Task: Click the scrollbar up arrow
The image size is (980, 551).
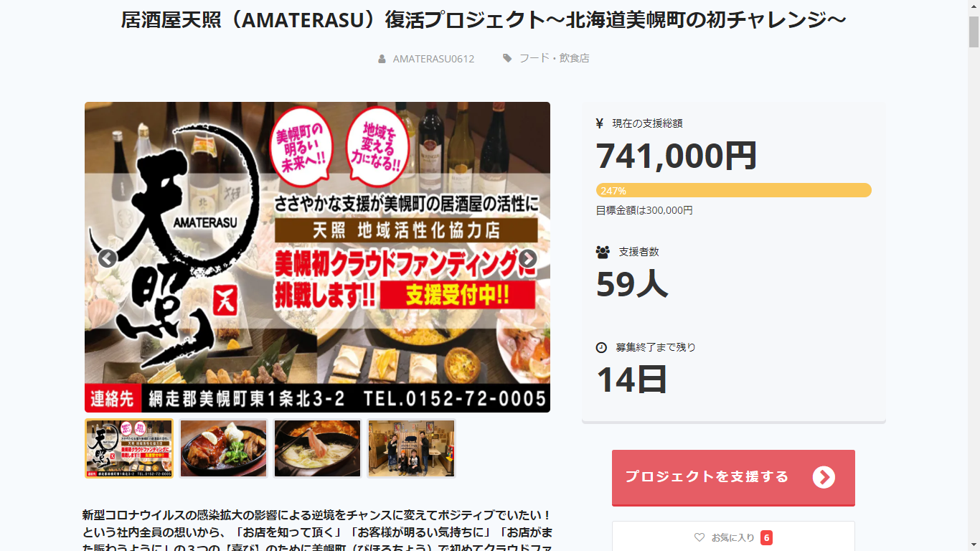Action: 974,6
